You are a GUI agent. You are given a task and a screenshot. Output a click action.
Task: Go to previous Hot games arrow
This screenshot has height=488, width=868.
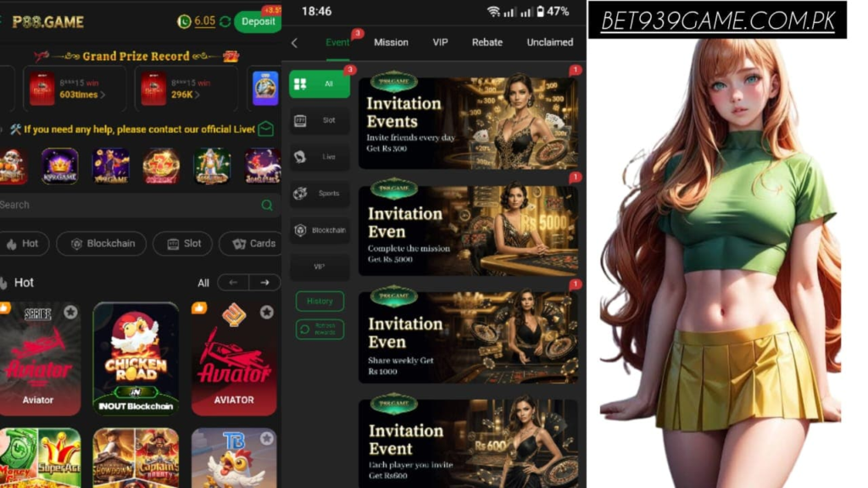(x=233, y=283)
